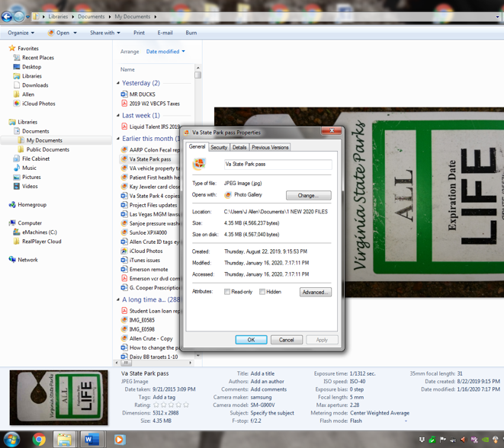The image size is (504, 448).
Task: Select Homegroup in the navigation pane
Action: (32, 204)
